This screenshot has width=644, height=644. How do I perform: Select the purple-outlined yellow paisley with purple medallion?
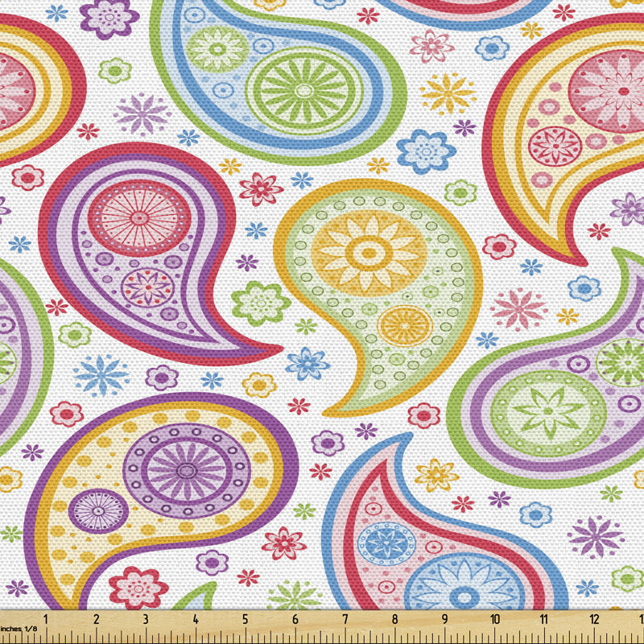tap(160, 499)
